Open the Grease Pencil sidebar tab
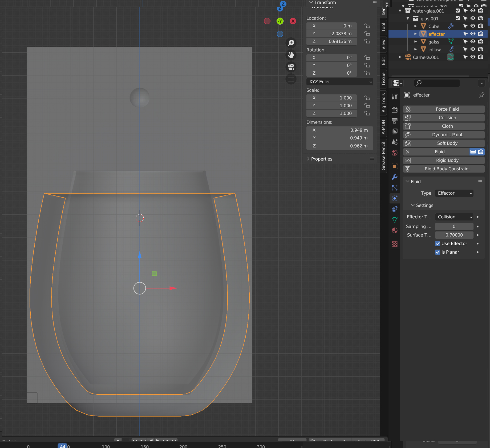The width and height of the screenshot is (490, 448). click(x=383, y=156)
